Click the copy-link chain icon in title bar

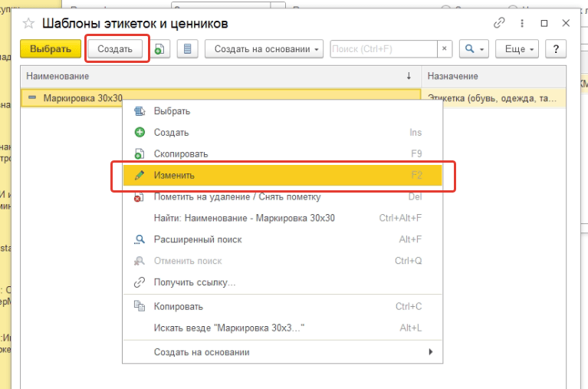pyautogui.click(x=500, y=23)
